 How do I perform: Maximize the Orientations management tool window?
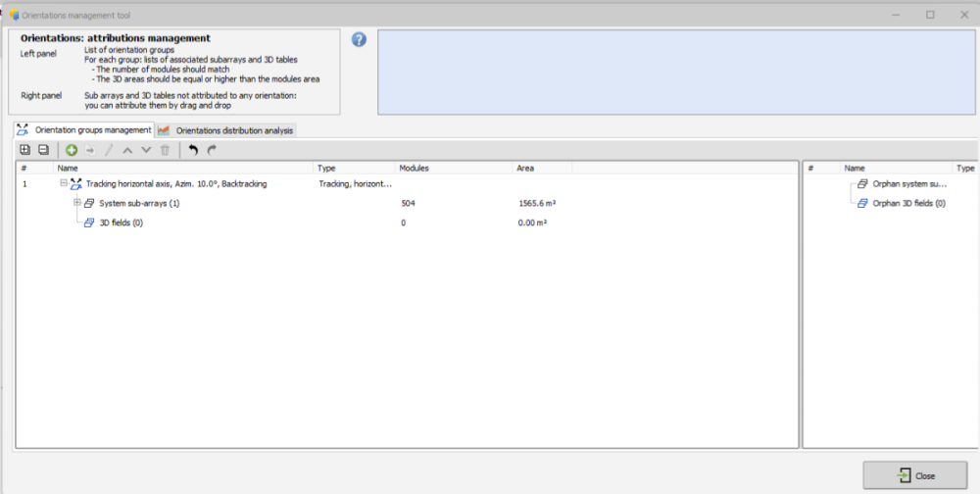tap(929, 15)
